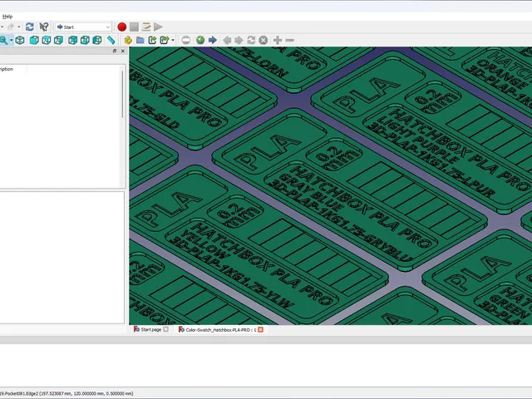Click the make link icon
The height and width of the screenshot is (399, 532).
point(152,41)
